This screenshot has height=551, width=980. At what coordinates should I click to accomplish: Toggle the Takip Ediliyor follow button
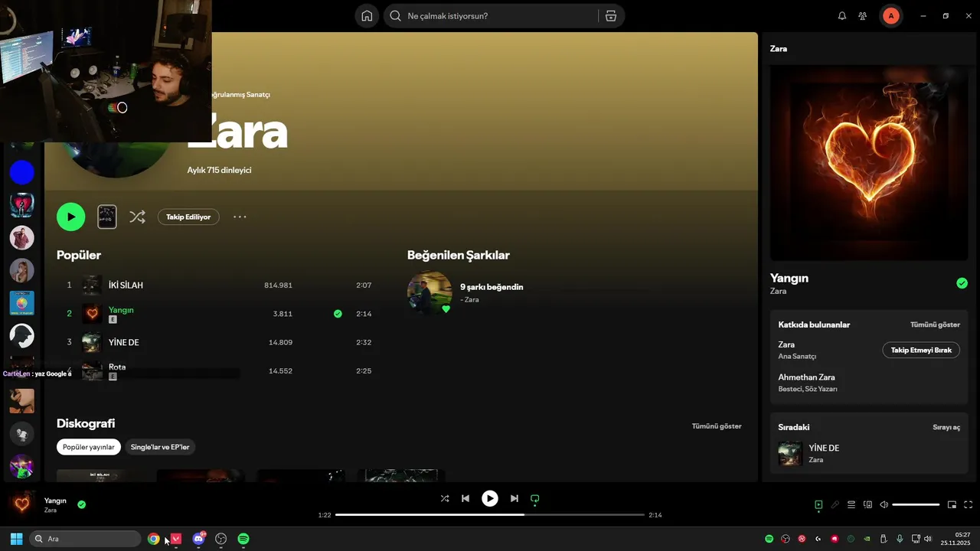[x=188, y=217]
